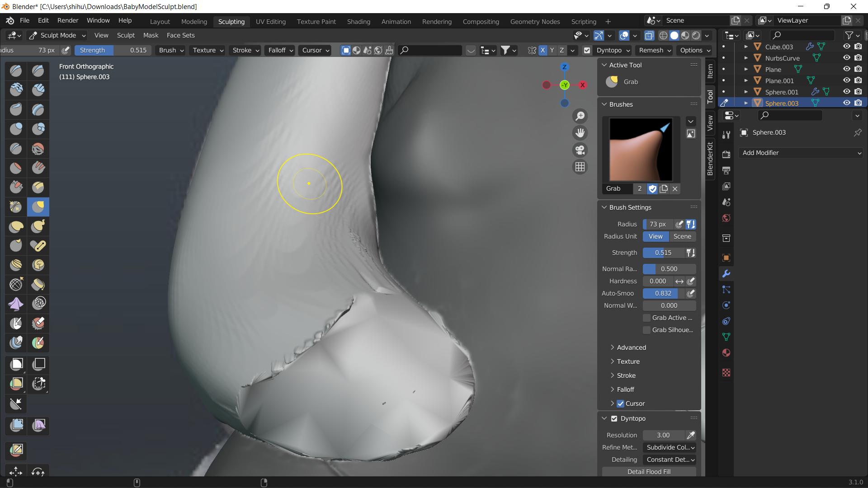Toggle the Dyntopo checkbox in its panel
This screenshot has width=868, height=488.
point(614,418)
